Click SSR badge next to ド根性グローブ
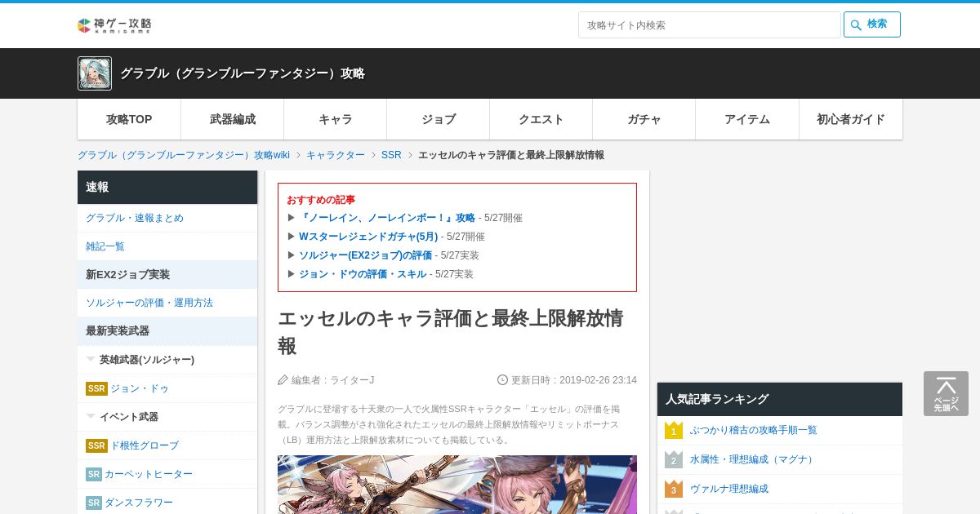This screenshot has height=514, width=980. tap(96, 445)
